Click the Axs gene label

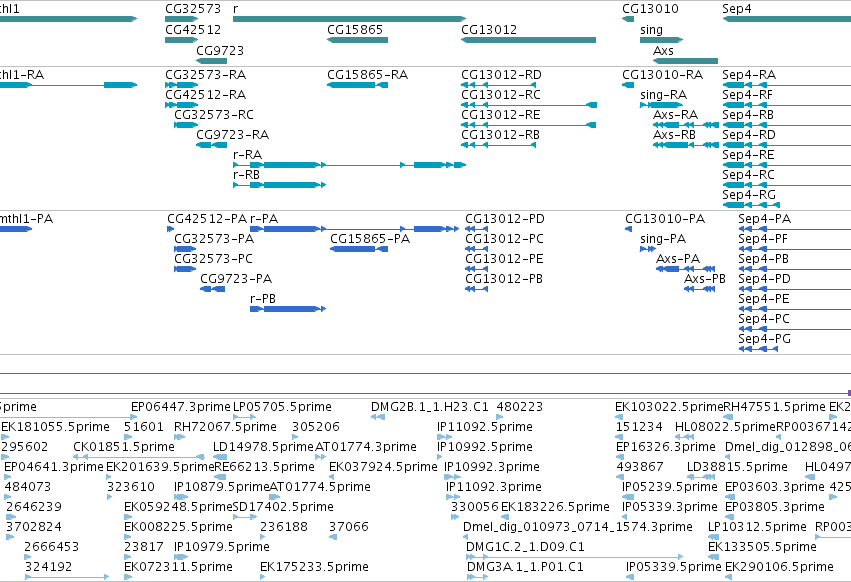pyautogui.click(x=663, y=51)
